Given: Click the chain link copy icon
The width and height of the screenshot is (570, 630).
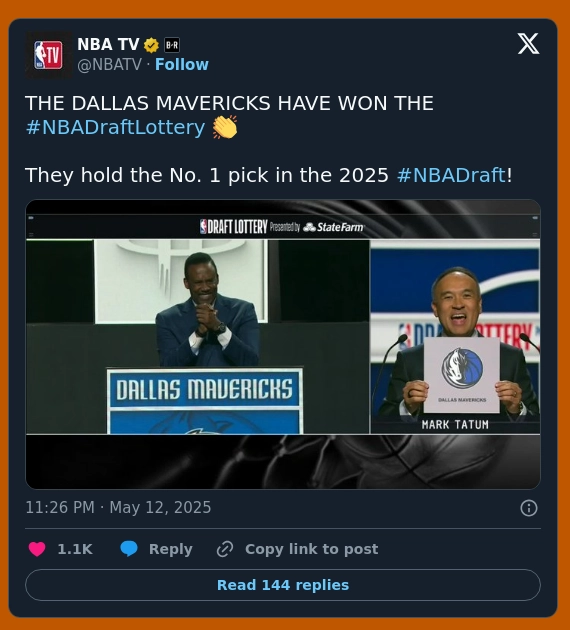Looking at the screenshot, I should (225, 549).
